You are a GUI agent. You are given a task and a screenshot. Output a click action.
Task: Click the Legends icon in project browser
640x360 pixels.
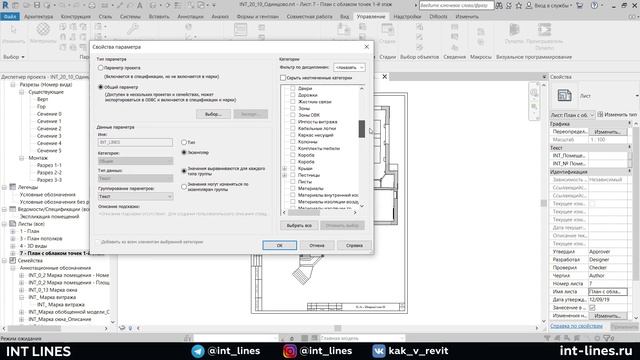[13, 187]
